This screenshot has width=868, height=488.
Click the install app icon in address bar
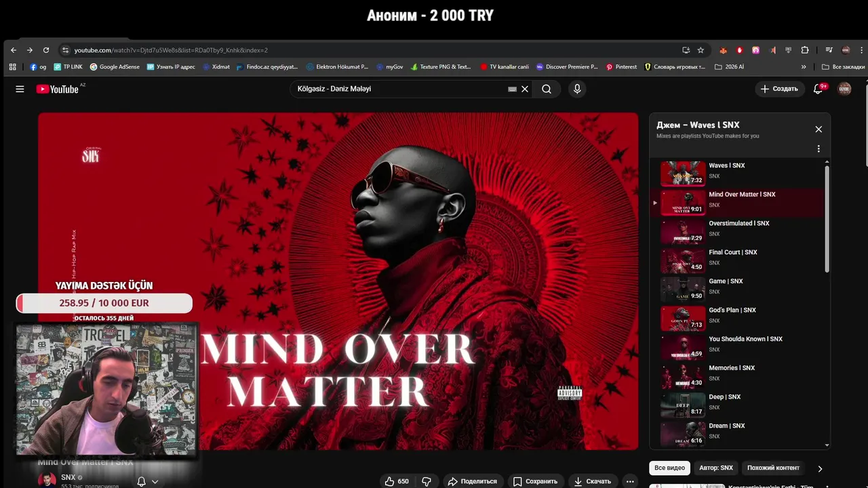point(686,50)
